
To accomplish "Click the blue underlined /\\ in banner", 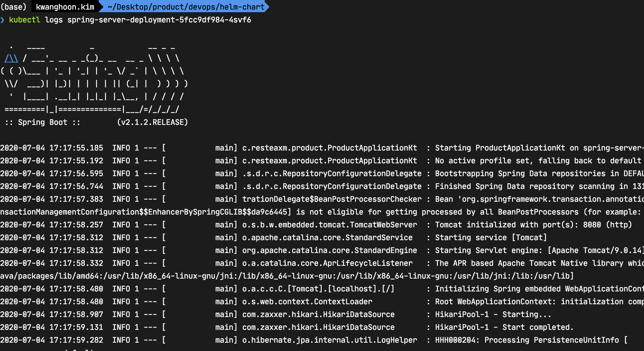I will (11, 58).
